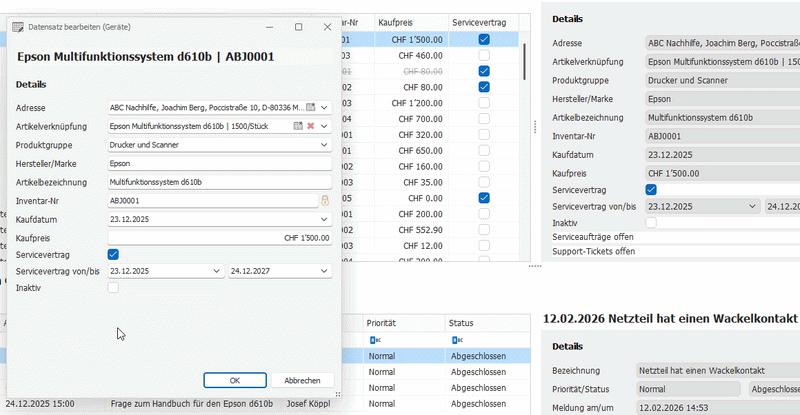Toggle Servicevertrag box in struck-through CHF 80.00 row
Screen dimensions: 800x415
[x=484, y=71]
